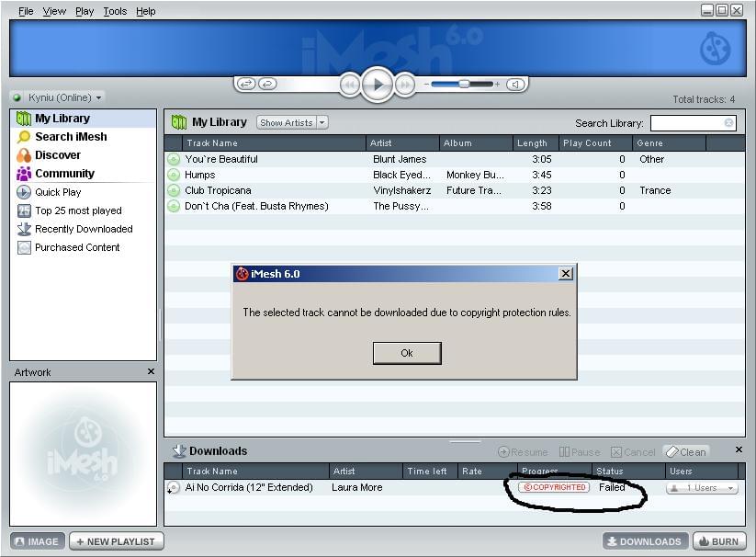
Task: Skip to the next track
Action: (x=405, y=85)
